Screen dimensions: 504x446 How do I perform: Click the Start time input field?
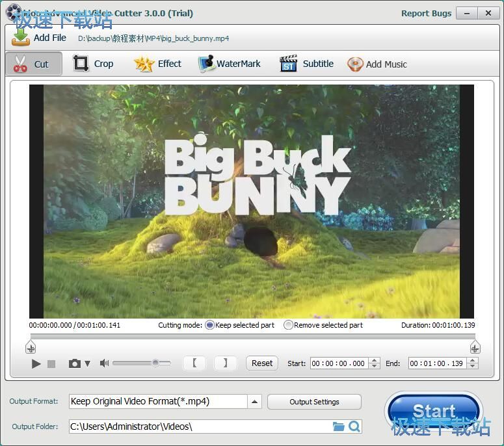[x=339, y=363]
